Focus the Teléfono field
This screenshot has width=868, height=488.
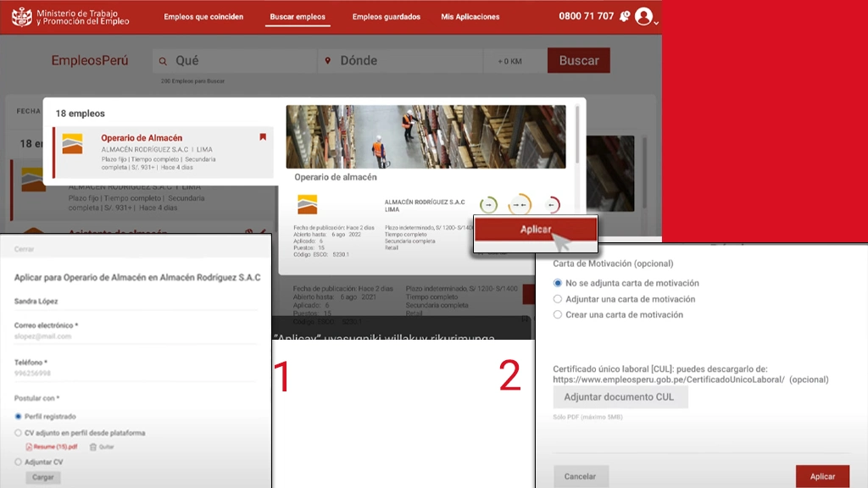(x=136, y=374)
